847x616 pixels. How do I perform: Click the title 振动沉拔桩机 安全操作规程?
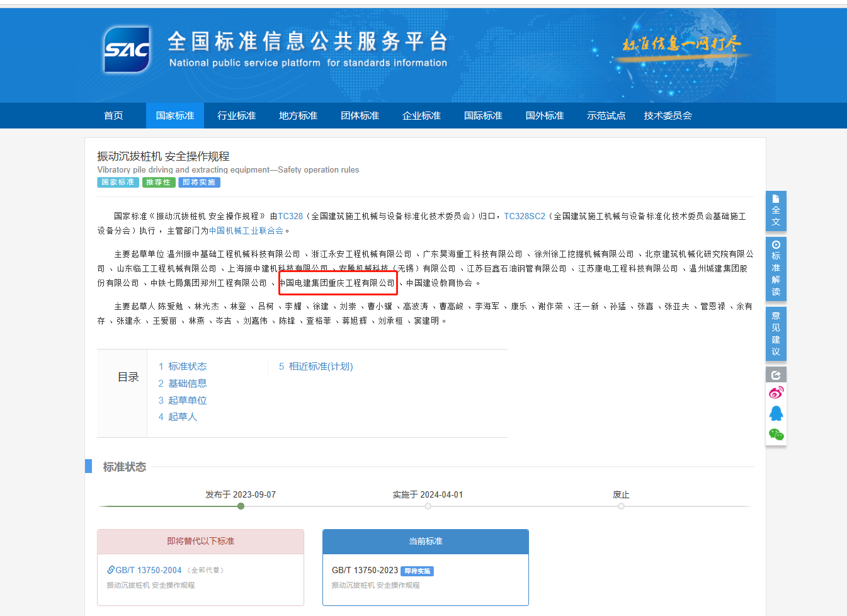click(163, 156)
